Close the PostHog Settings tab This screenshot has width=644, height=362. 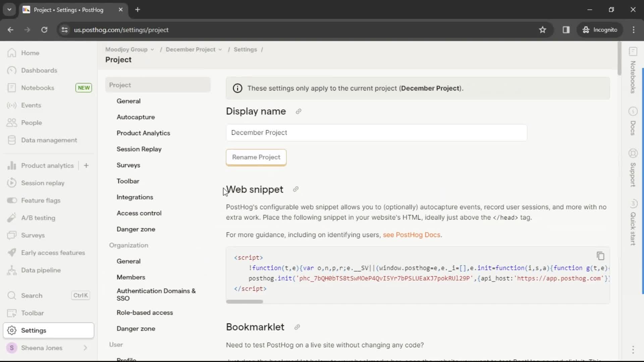(x=121, y=10)
